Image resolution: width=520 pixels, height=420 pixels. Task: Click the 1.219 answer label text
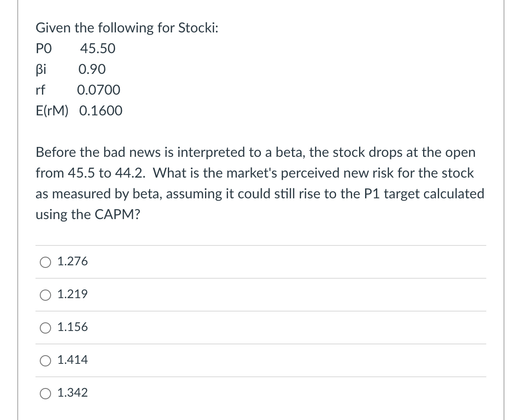[72, 294]
